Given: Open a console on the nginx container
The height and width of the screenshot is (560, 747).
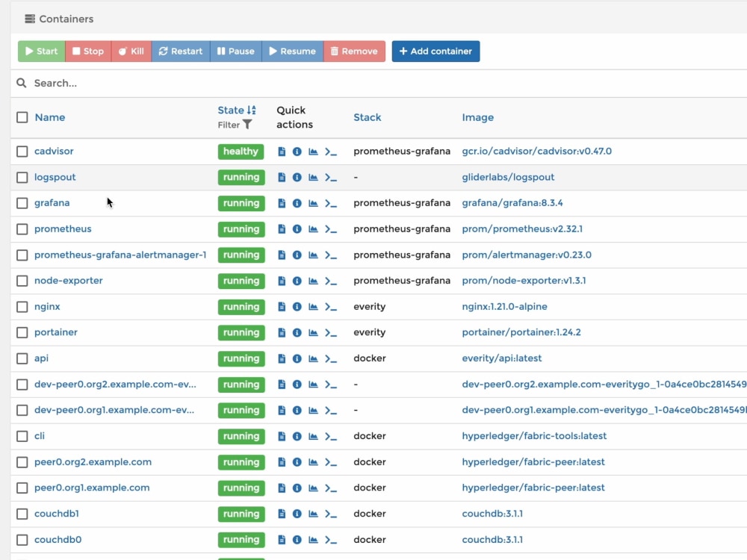Looking at the screenshot, I should coord(329,307).
